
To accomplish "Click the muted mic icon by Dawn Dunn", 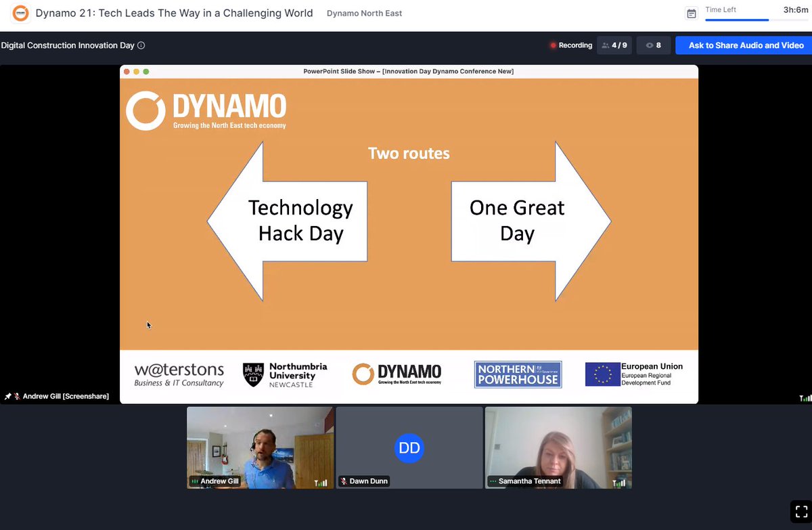I will (x=344, y=481).
